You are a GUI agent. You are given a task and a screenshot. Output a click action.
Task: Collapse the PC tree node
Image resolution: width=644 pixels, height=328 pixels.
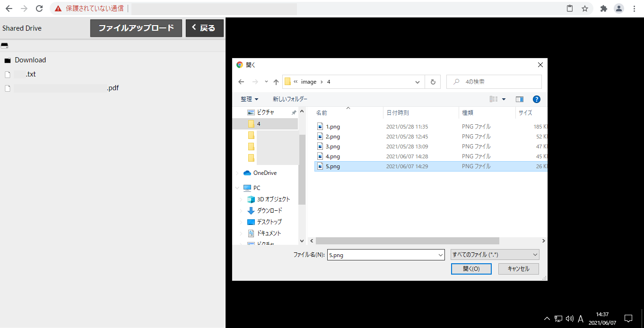tap(237, 188)
